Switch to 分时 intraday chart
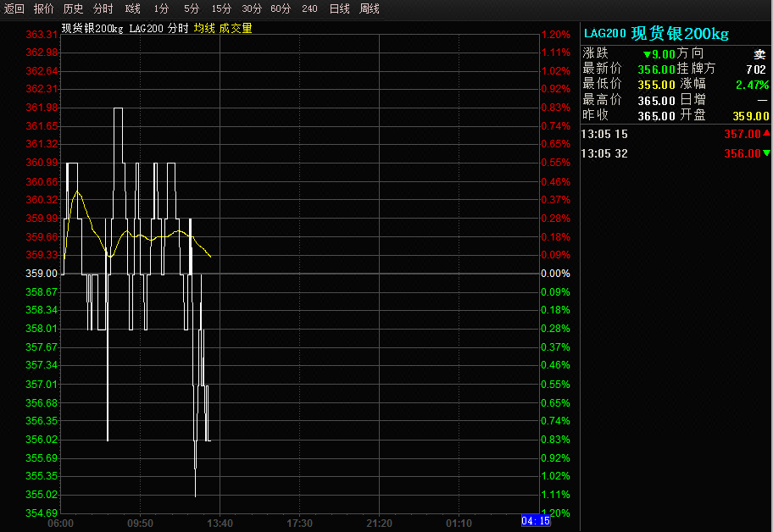The height and width of the screenshot is (532, 773). pos(103,8)
